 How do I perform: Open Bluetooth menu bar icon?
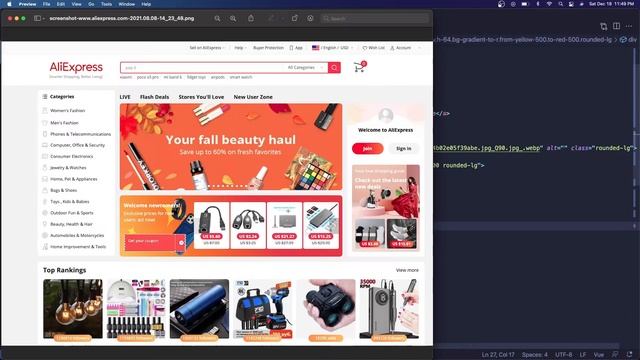click(x=538, y=4)
